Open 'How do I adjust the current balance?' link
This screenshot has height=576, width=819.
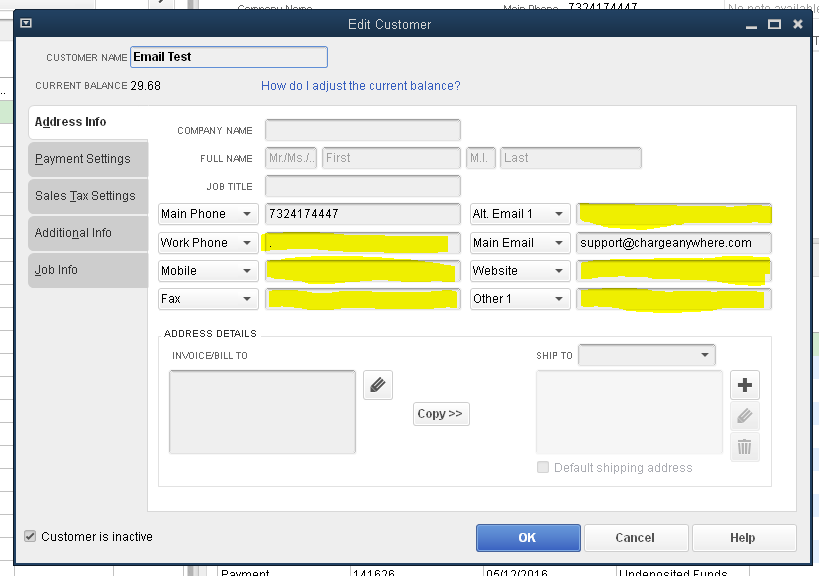tap(360, 86)
